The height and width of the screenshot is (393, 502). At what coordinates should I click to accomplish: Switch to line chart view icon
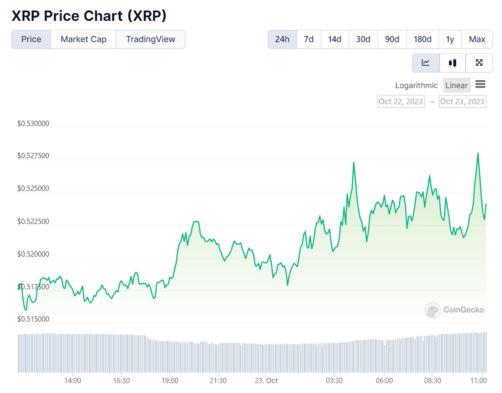(x=426, y=63)
